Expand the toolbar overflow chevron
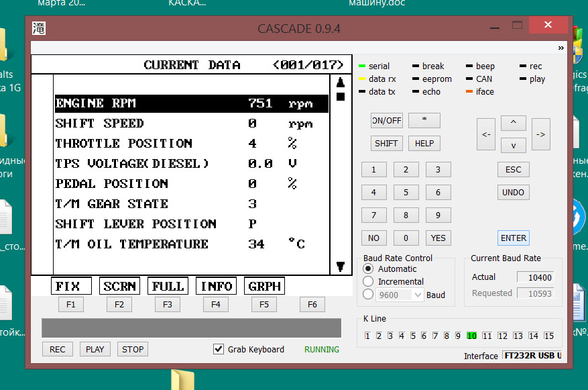This screenshot has width=588, height=390. [561, 48]
